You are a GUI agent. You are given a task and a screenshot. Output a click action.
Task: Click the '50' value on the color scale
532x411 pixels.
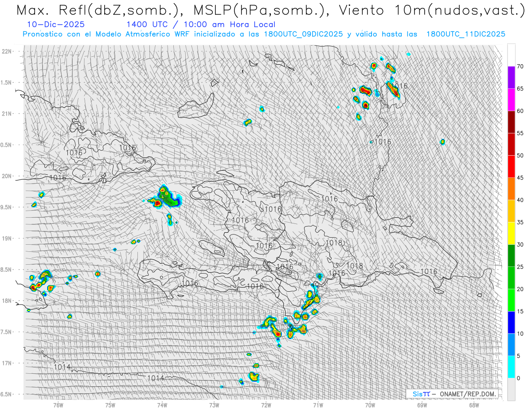[x=520, y=156]
